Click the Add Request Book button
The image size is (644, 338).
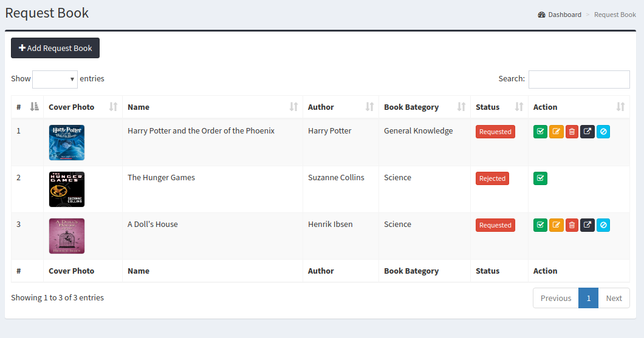[55, 48]
